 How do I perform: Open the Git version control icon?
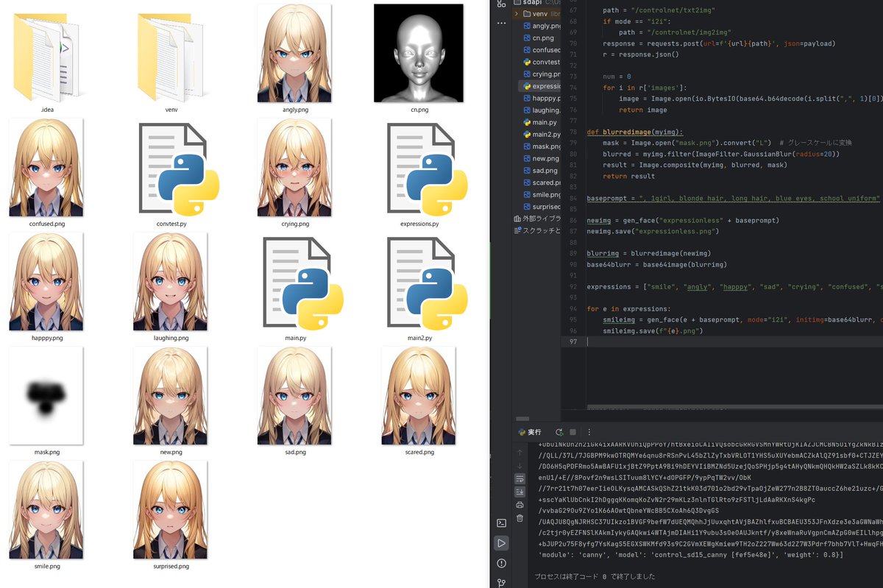click(501, 582)
